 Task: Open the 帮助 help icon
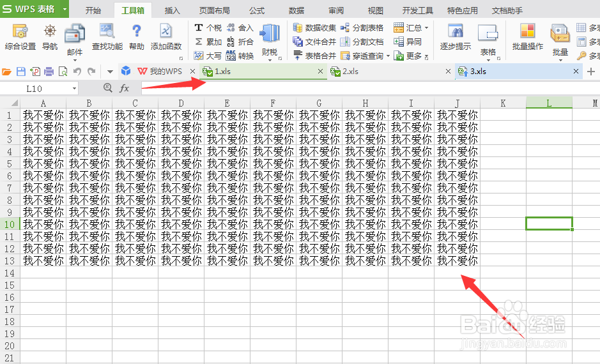click(x=137, y=36)
